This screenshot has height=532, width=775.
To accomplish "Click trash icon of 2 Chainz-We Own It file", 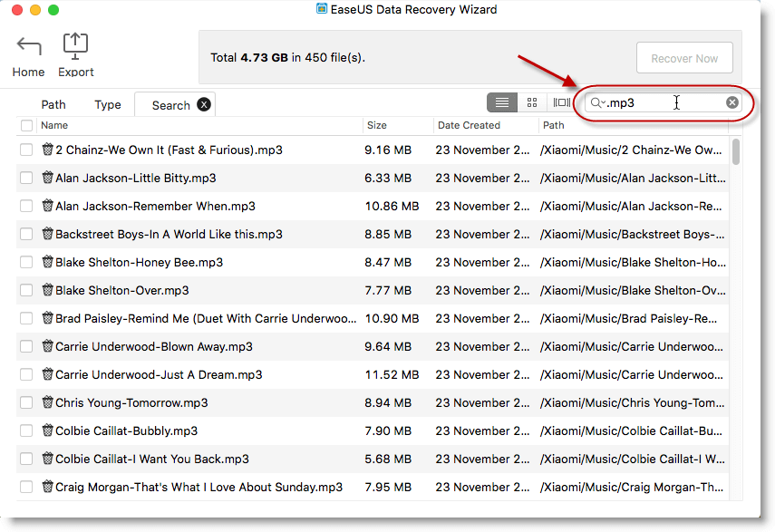I will click(x=47, y=150).
